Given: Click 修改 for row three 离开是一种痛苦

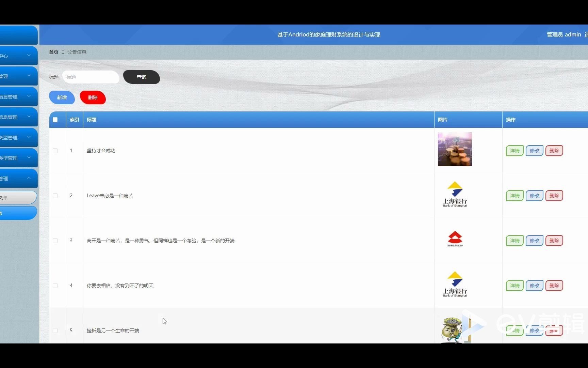Looking at the screenshot, I should (x=535, y=241).
